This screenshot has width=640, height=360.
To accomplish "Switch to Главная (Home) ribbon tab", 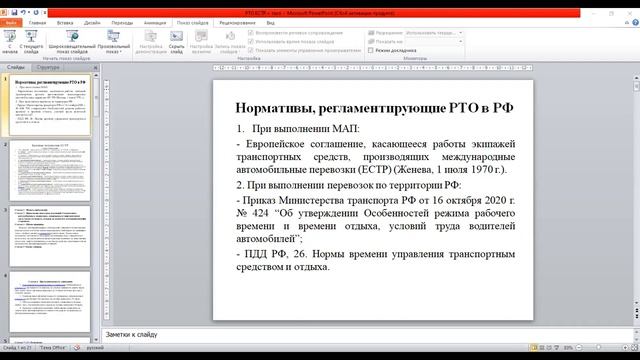I will point(38,23).
